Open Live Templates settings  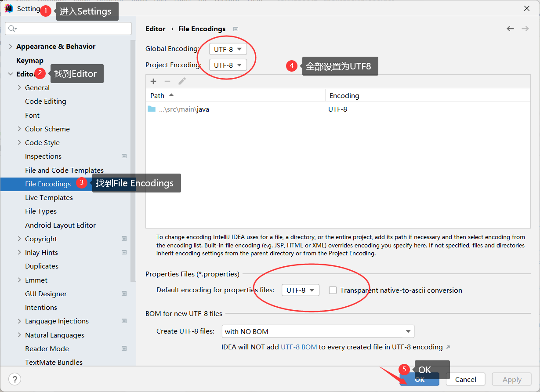click(x=49, y=197)
